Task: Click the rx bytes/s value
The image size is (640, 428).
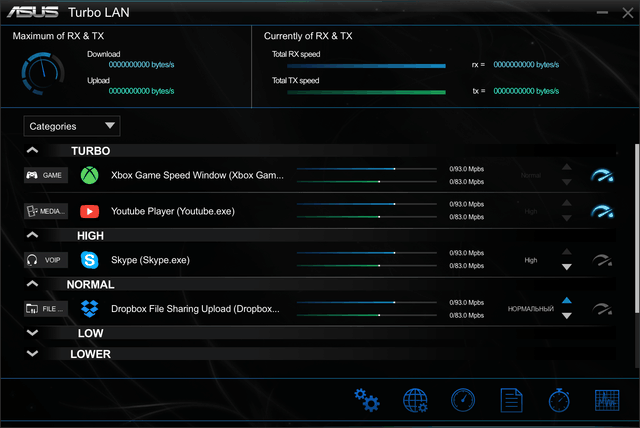Action: pos(526,64)
